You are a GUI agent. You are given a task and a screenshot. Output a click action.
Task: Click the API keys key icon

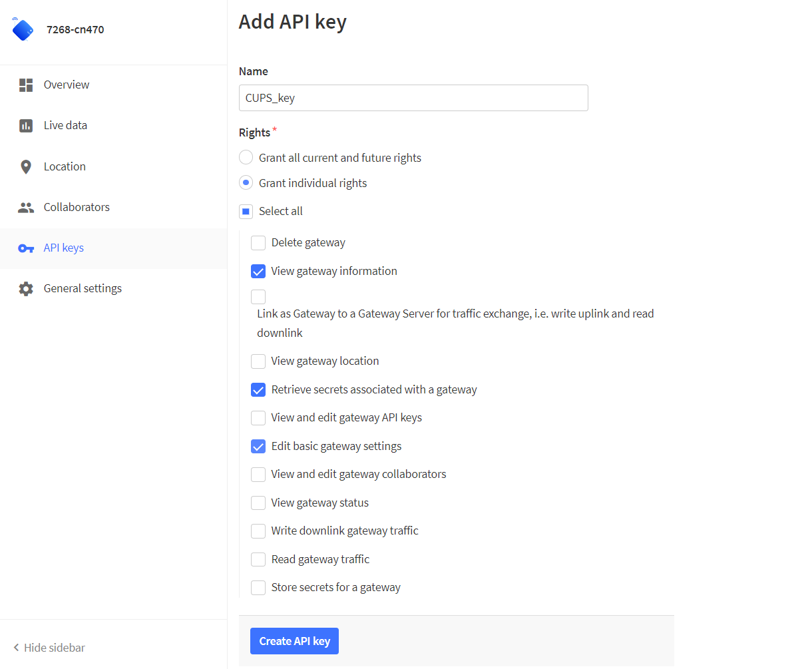(x=26, y=248)
